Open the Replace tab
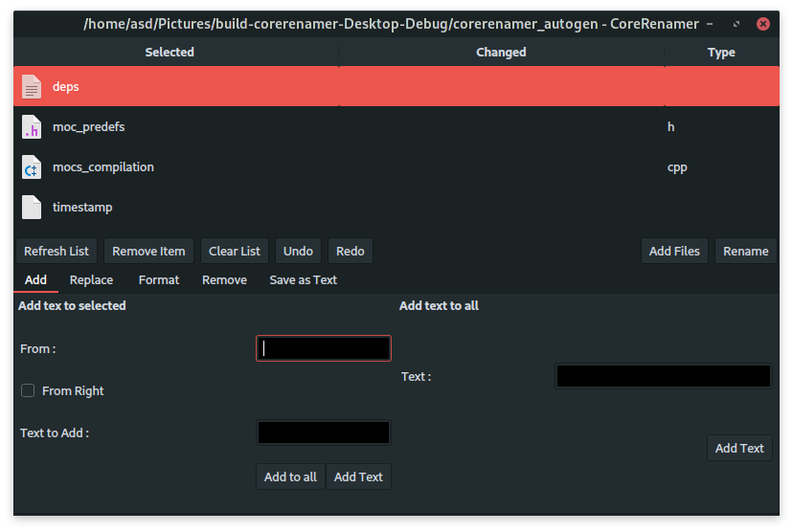 (92, 280)
